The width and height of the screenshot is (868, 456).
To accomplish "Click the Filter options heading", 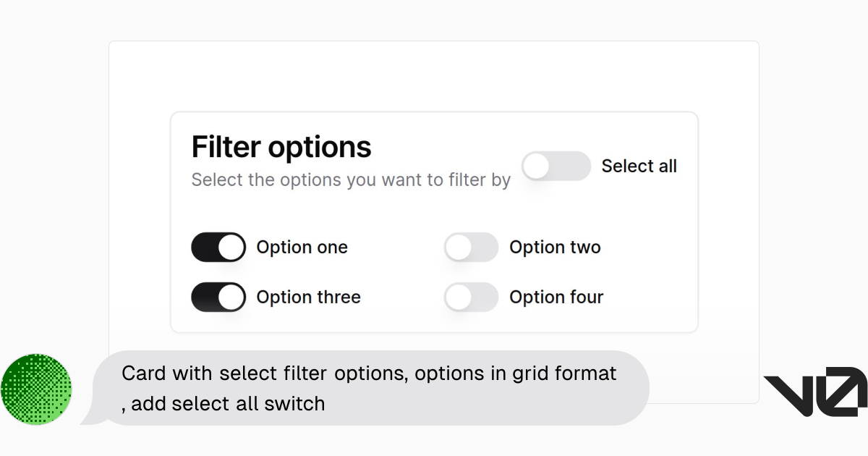I will (x=281, y=147).
